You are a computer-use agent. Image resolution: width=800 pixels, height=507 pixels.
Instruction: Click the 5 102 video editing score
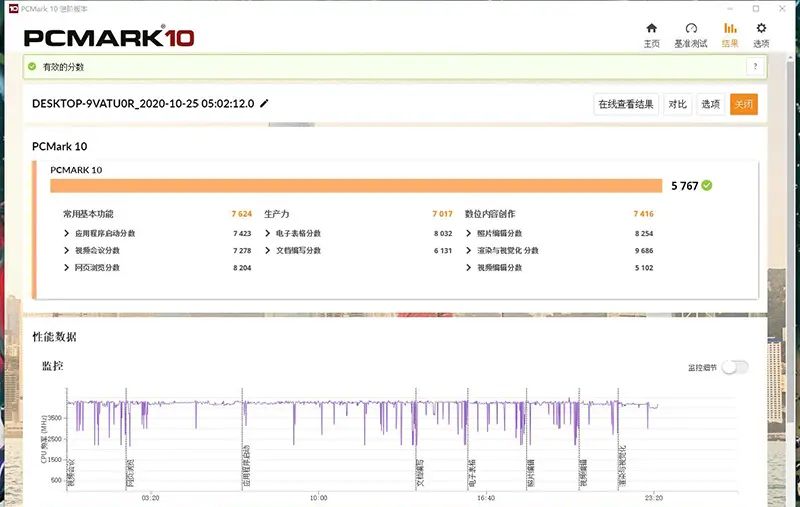click(x=644, y=267)
